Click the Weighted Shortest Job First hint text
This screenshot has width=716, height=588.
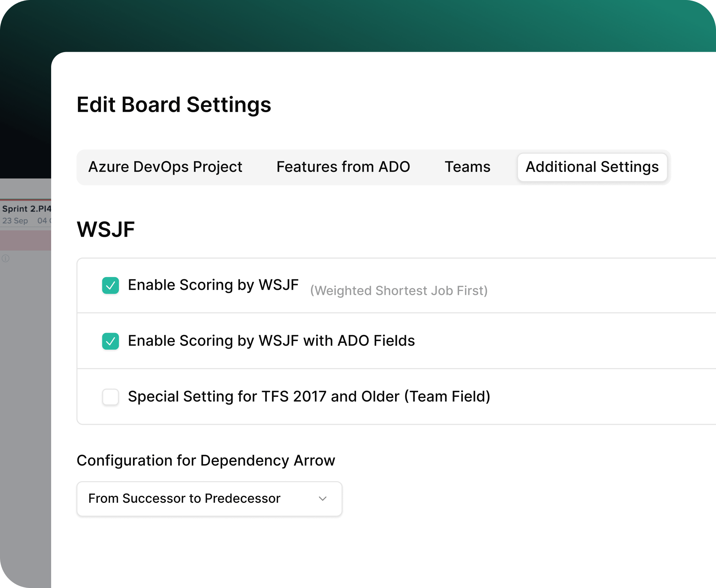point(399,290)
